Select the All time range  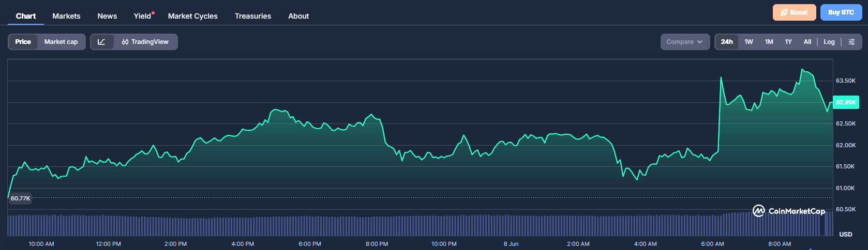[x=807, y=42]
